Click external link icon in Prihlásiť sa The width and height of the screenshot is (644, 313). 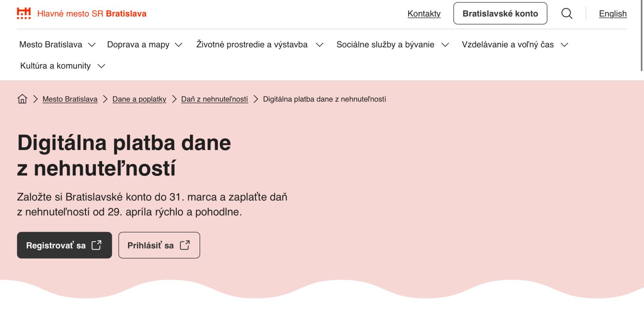tap(185, 245)
